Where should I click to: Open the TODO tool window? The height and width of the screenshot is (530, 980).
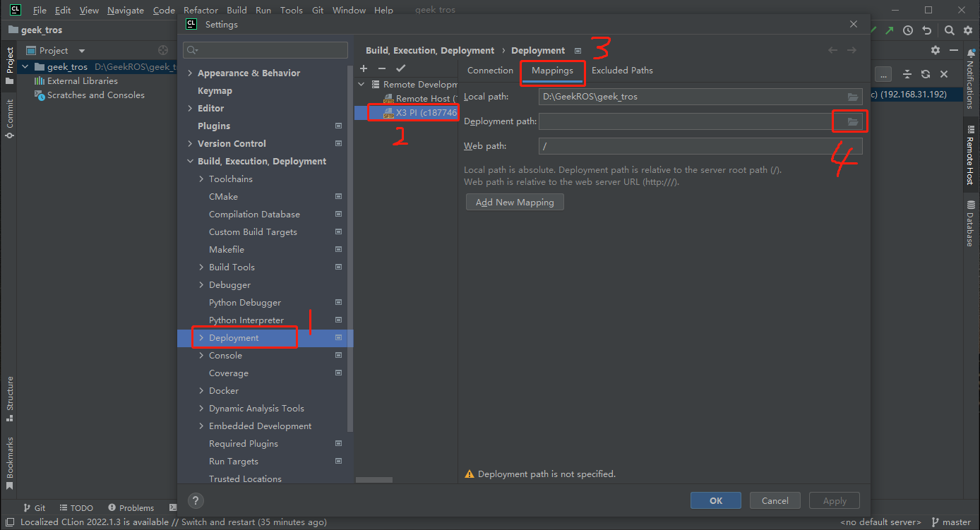[77, 507]
